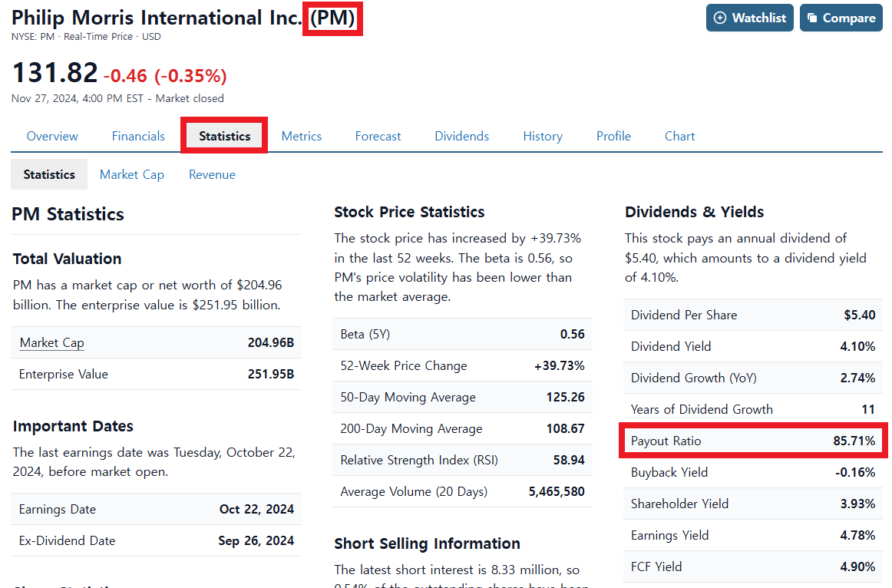Click the Earnings Date value Oct 22, 2024
Image resolution: width=892 pixels, height=588 pixels.
click(x=256, y=509)
